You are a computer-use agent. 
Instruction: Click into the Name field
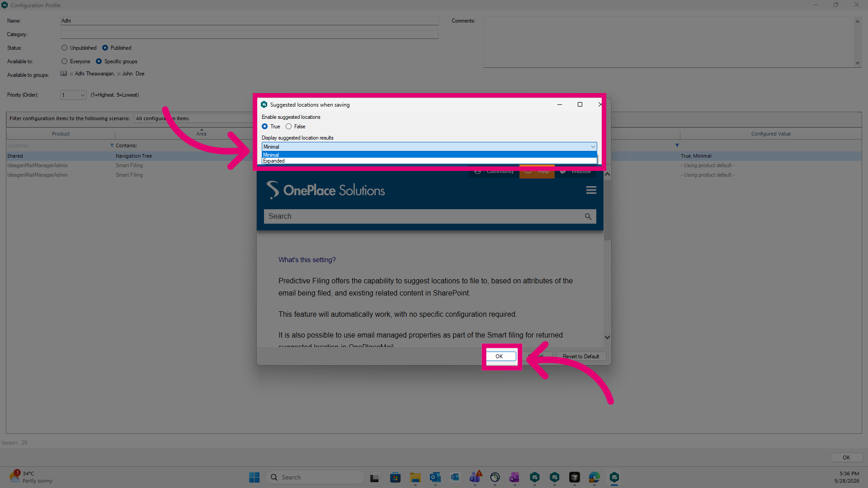(x=249, y=21)
